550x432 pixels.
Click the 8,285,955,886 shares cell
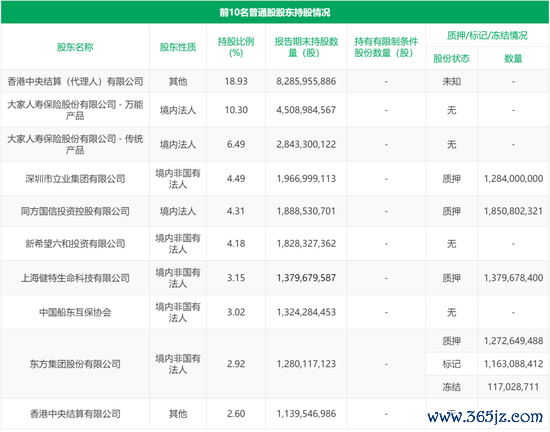306,81
